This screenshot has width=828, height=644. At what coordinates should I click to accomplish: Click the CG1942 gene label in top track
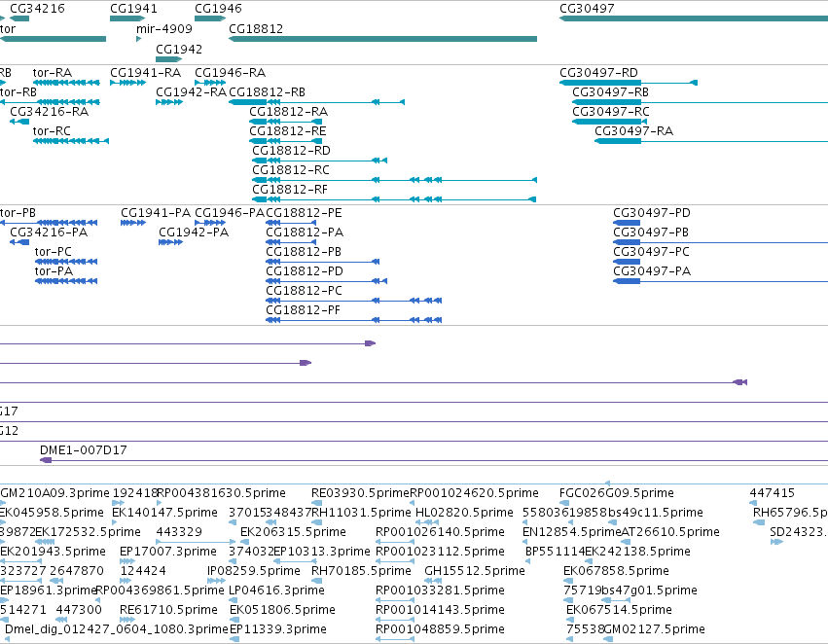179,49
